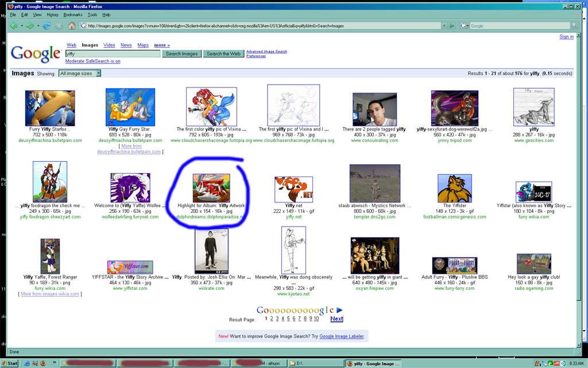
Task: Open the Bookmarks menu
Action: [73, 14]
